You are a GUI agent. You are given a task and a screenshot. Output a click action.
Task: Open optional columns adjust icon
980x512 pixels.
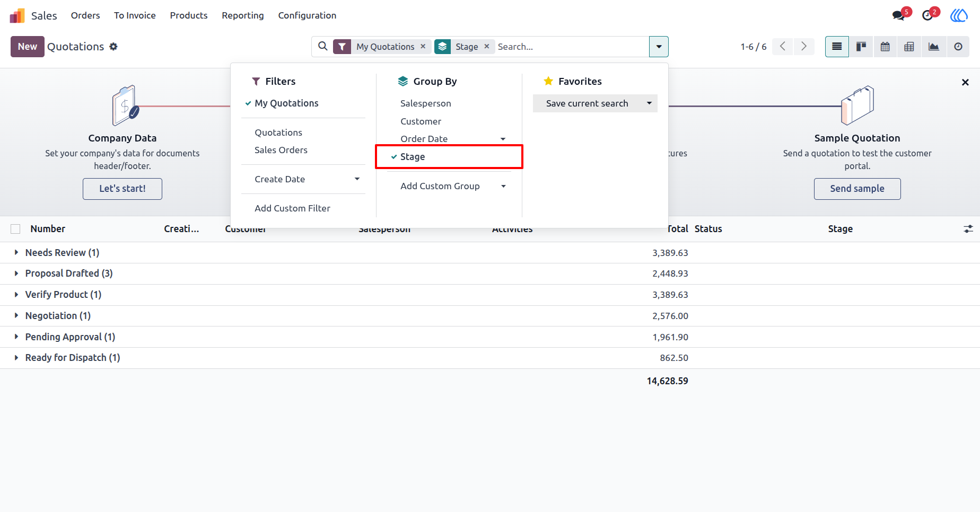point(968,229)
